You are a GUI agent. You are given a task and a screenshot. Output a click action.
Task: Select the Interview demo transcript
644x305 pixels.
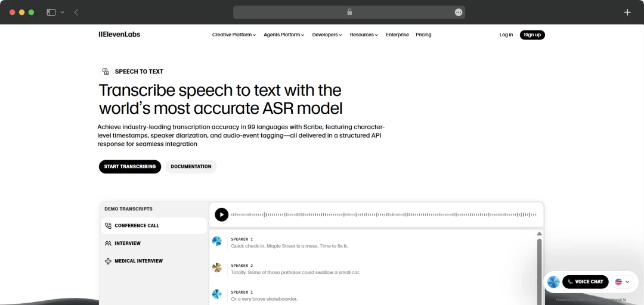point(154,244)
